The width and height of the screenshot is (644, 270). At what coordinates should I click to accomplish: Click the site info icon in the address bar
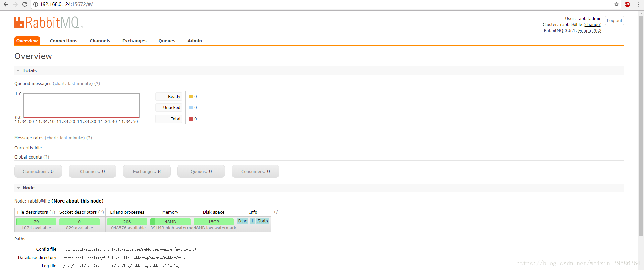(36, 4)
